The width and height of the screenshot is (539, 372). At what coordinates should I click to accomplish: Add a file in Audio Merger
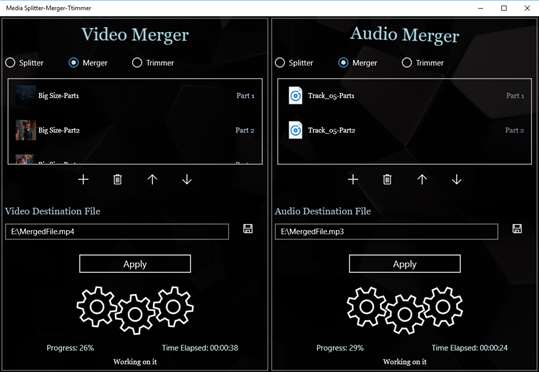(x=353, y=179)
